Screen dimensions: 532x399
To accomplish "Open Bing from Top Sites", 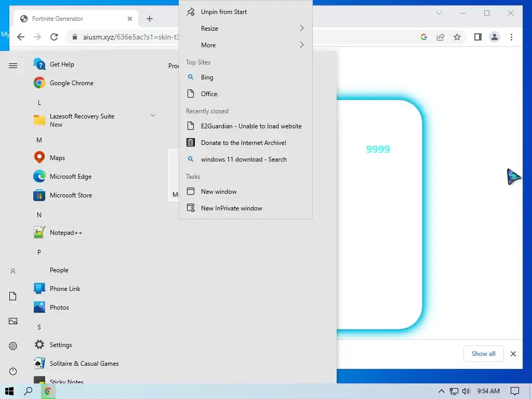I will (x=245, y=77).
